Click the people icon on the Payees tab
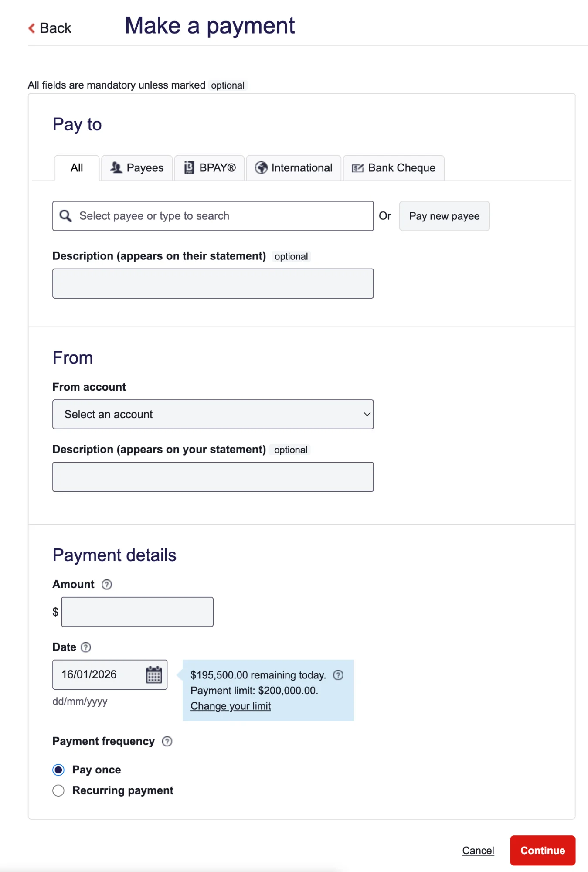 (x=116, y=167)
